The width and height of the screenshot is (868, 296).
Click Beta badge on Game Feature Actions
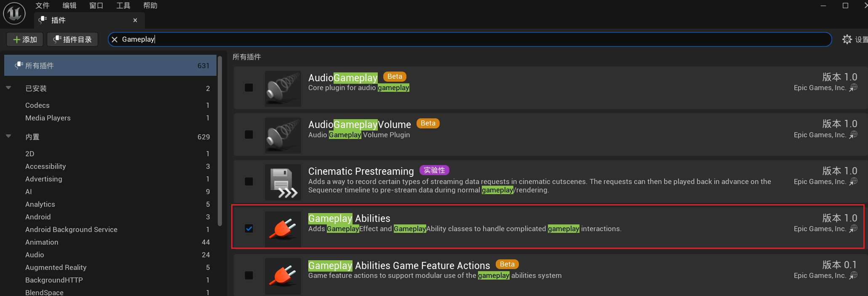pos(507,264)
